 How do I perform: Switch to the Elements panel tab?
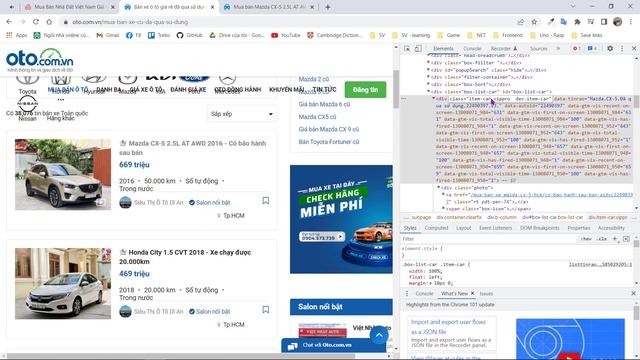tap(443, 48)
